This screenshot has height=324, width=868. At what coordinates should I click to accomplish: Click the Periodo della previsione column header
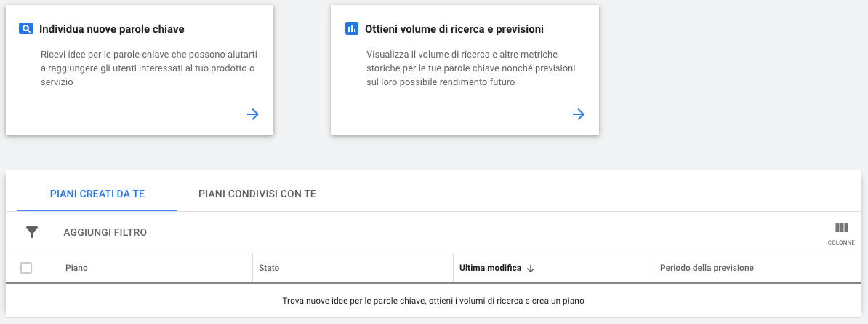pos(707,268)
